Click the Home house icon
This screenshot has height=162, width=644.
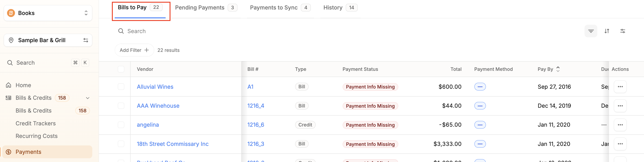pyautogui.click(x=9, y=85)
